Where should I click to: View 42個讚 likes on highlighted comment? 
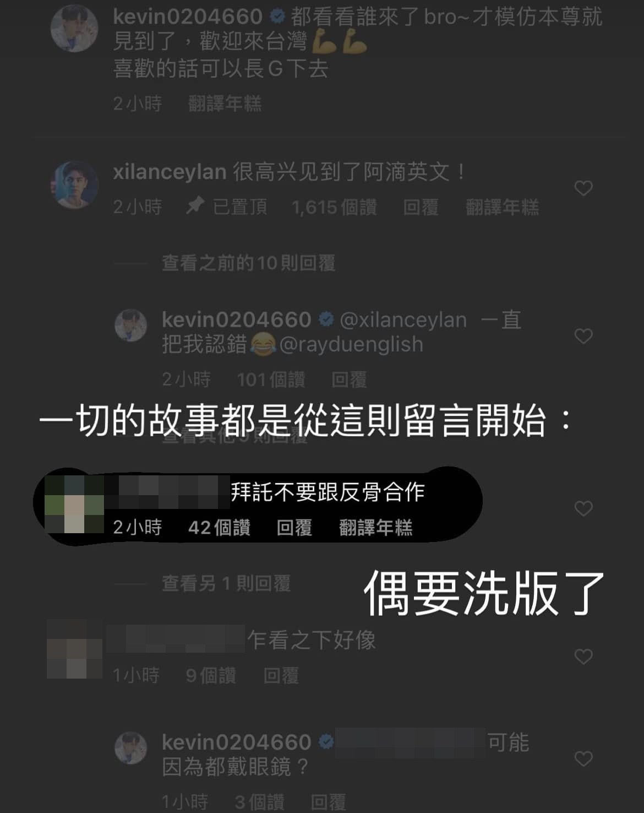click(219, 528)
